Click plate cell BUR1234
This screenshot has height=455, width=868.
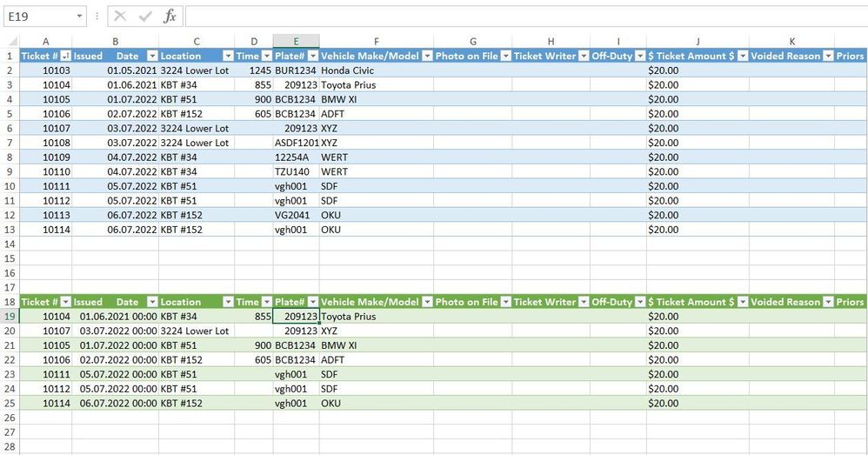297,70
